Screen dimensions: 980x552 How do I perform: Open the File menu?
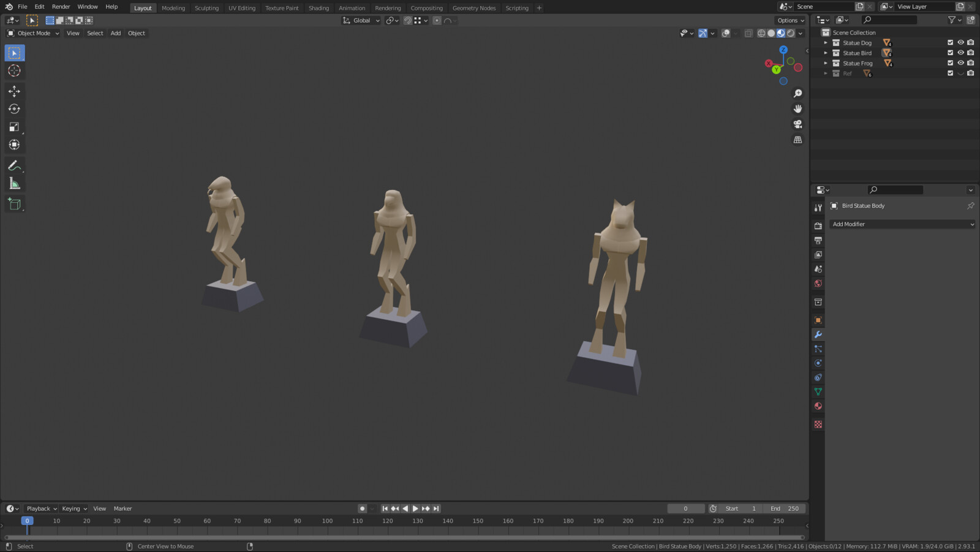(x=23, y=7)
